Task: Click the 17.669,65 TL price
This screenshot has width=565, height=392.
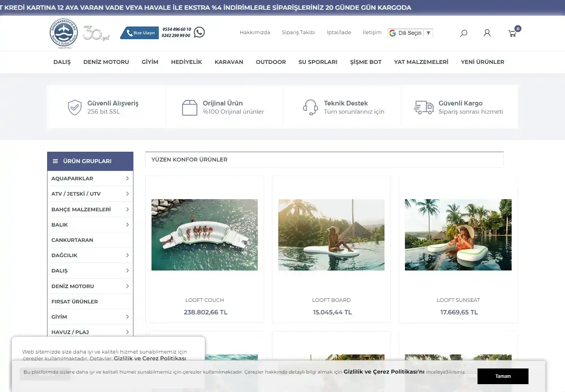Action: tap(459, 312)
